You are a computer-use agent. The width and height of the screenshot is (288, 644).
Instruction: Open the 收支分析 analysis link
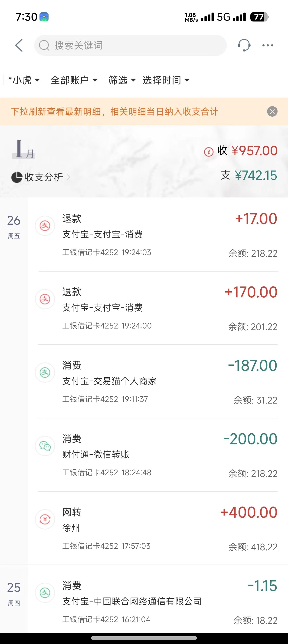(x=44, y=177)
